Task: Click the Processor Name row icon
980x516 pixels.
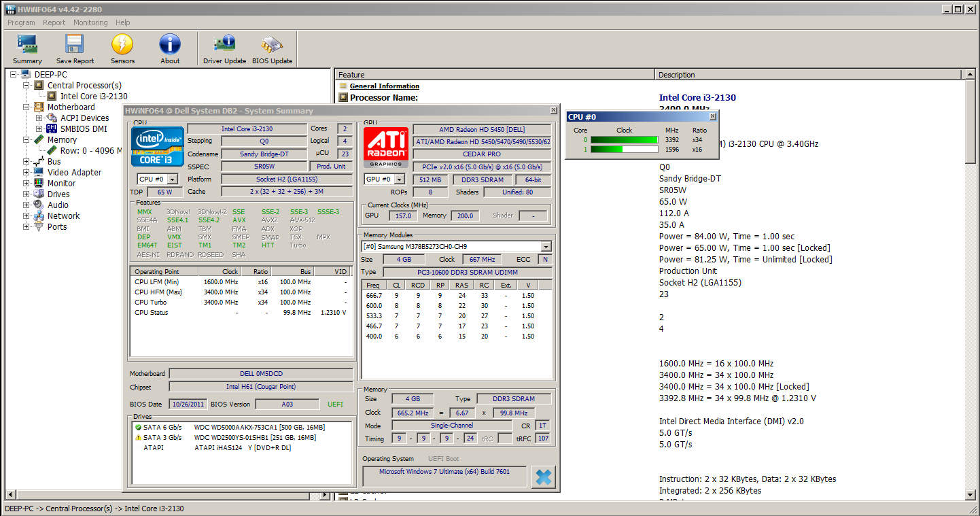Action: [x=343, y=98]
